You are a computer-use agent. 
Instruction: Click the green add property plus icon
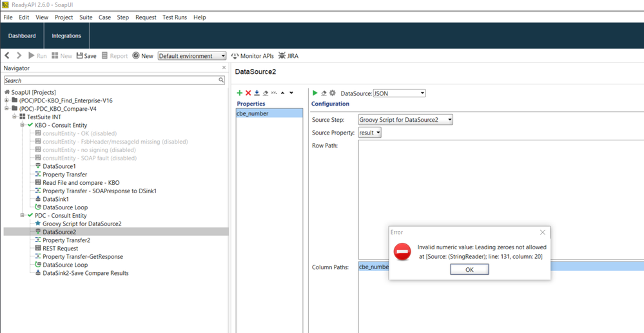tap(240, 93)
